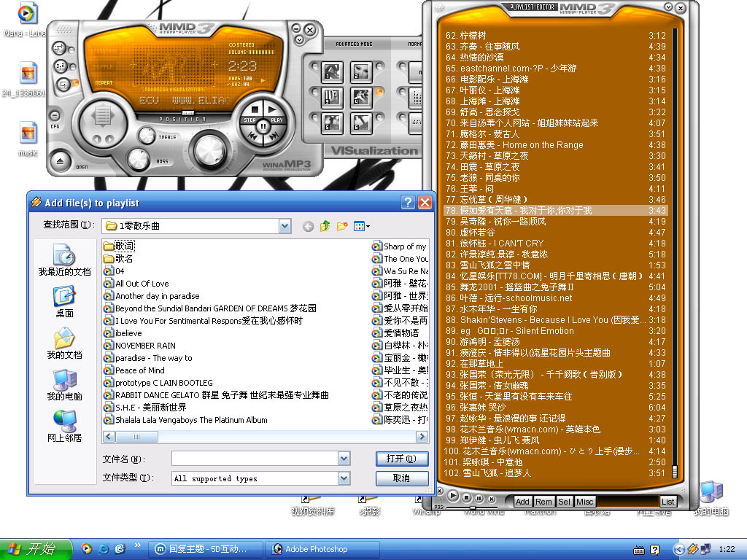
Task: Click the Bass knob
Action: click(x=139, y=158)
